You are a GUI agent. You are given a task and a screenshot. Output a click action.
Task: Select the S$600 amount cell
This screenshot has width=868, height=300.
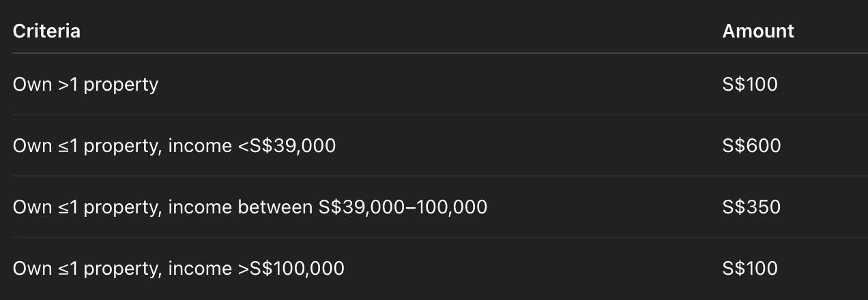click(x=751, y=146)
